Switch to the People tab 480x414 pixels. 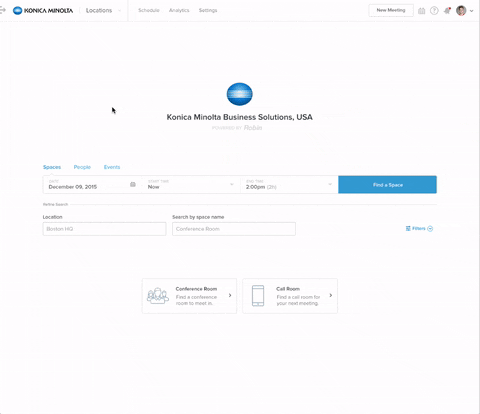click(x=82, y=167)
